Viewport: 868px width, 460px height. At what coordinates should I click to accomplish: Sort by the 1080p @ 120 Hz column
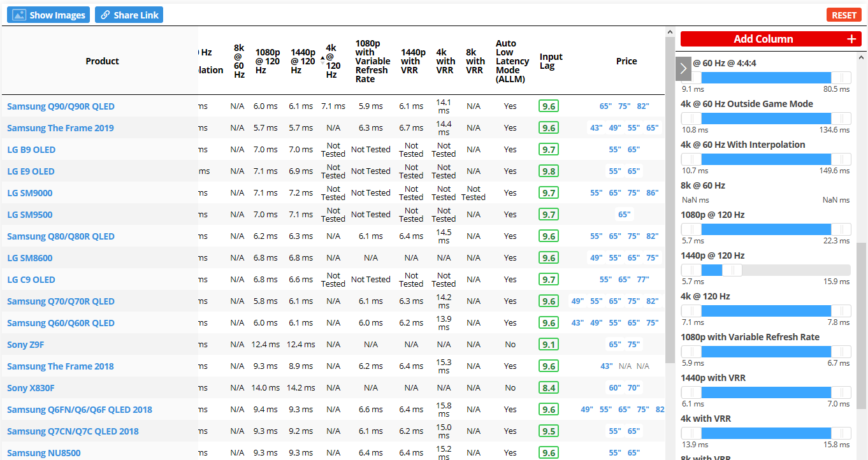point(268,61)
